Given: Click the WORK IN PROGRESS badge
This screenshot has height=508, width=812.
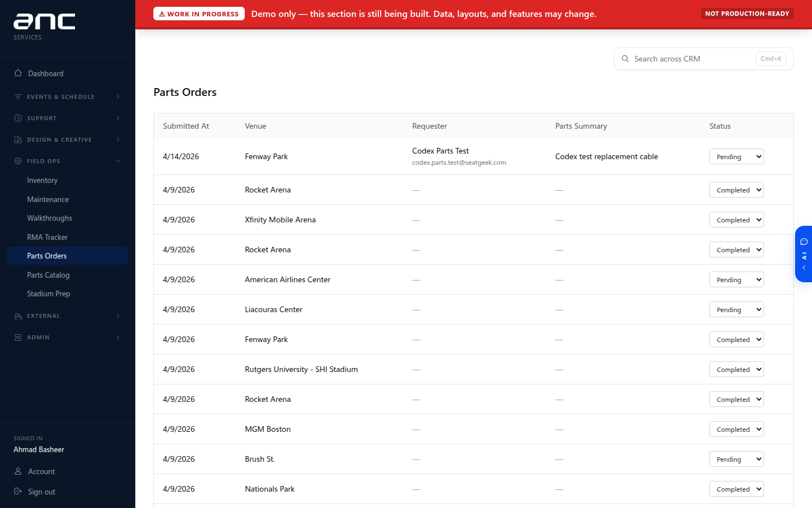Looking at the screenshot, I should (x=199, y=14).
